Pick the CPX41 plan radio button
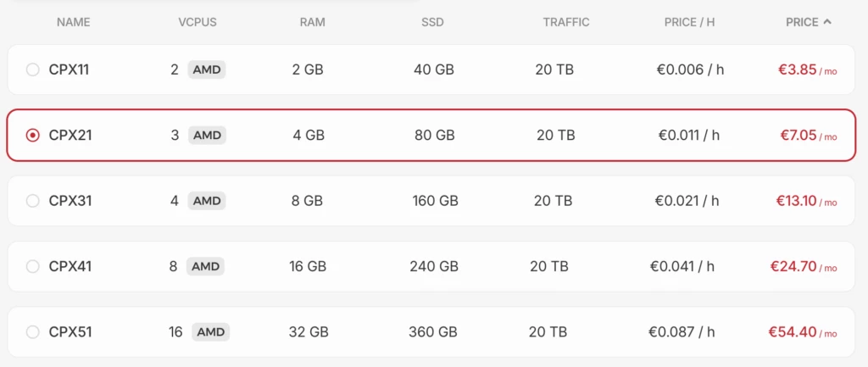Viewport: 868px width, 367px height. pos(33,266)
